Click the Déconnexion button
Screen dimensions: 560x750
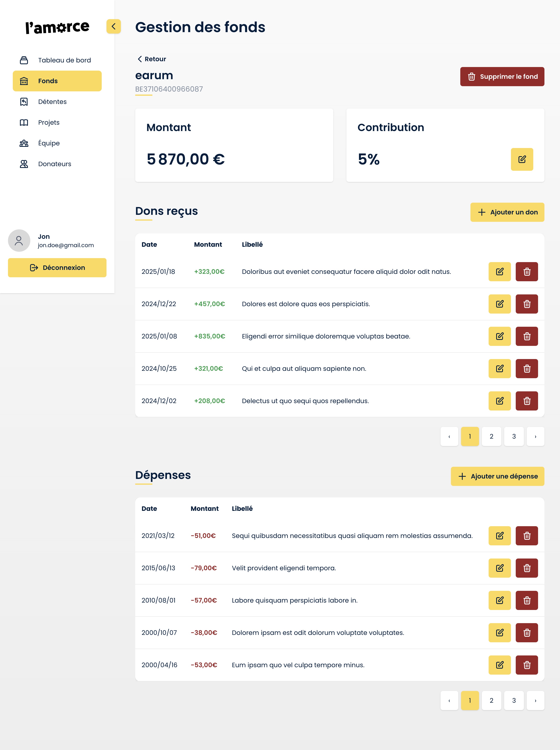pos(57,268)
